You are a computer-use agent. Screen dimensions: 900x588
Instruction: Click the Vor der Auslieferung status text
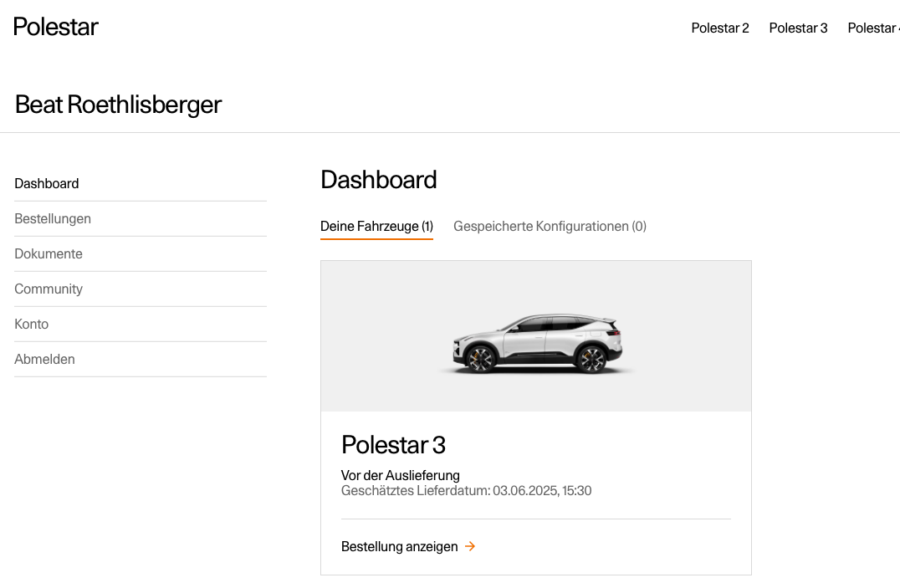point(400,475)
